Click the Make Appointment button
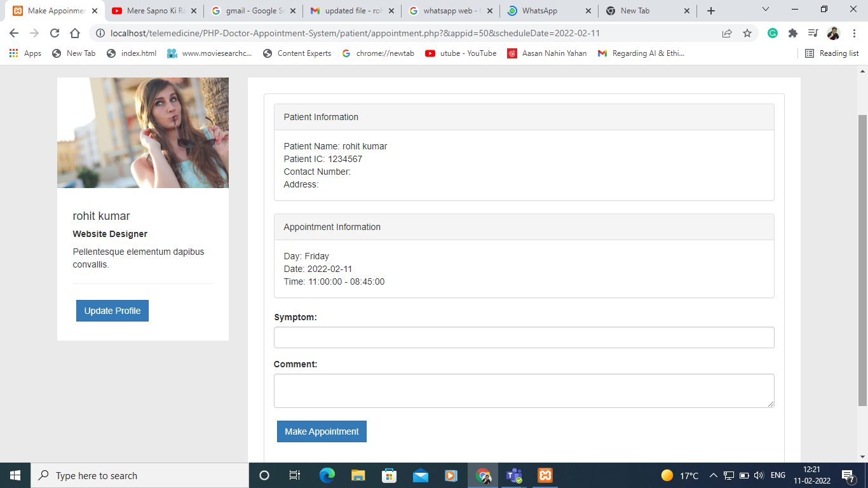The width and height of the screenshot is (868, 488). click(x=322, y=431)
